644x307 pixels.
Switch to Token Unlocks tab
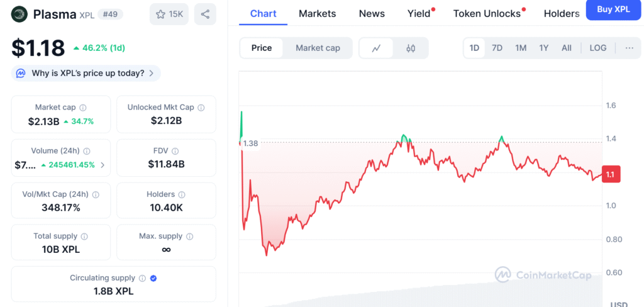487,13
